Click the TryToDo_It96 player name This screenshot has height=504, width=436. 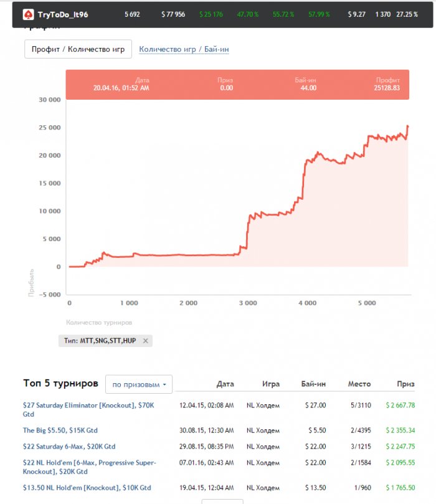point(63,14)
